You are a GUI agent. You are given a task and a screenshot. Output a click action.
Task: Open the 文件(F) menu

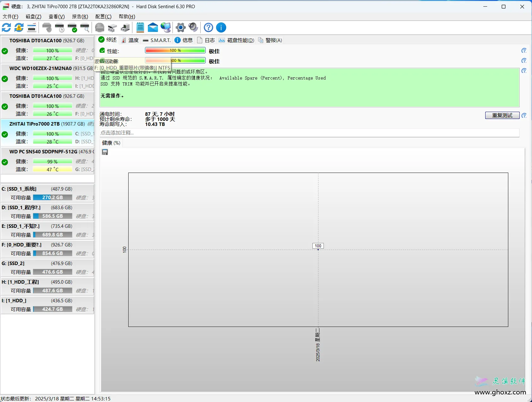[x=10, y=16]
